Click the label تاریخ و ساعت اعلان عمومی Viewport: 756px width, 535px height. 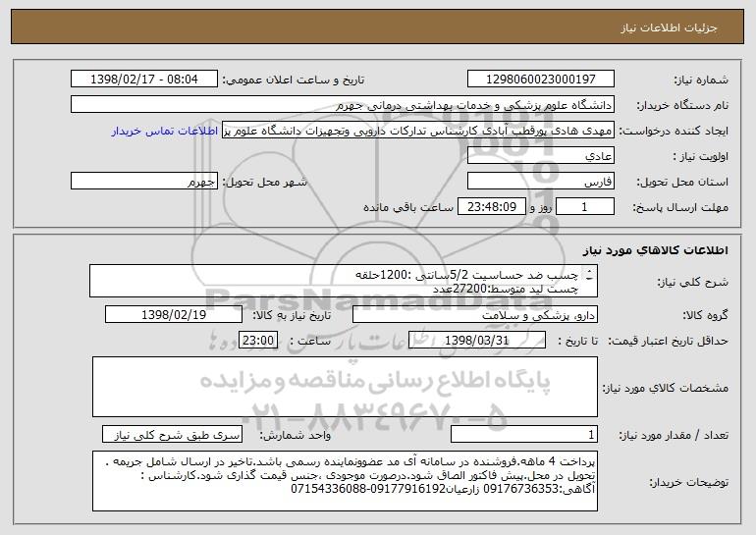tap(294, 80)
